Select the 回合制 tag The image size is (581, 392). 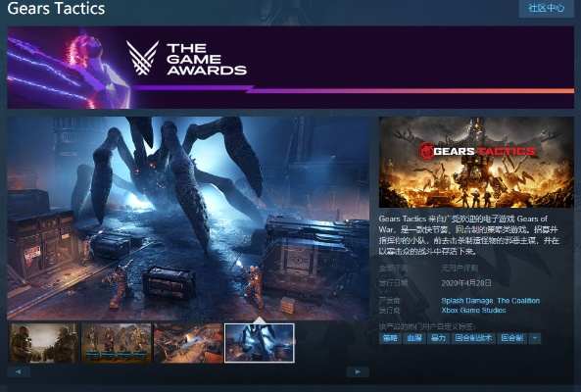pos(512,338)
